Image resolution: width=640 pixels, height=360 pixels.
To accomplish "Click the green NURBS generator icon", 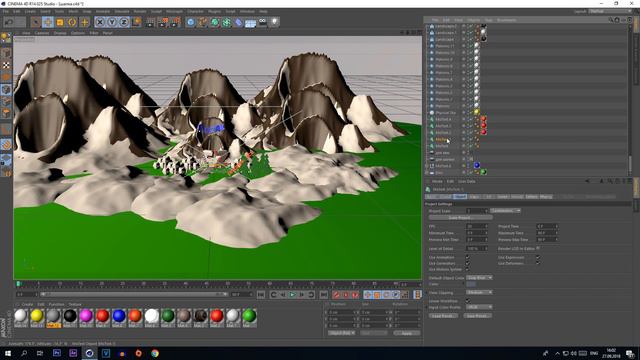I will [x=215, y=22].
